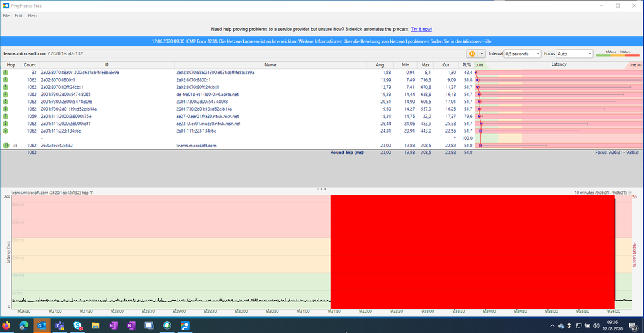Open the volume speaker tray icon
Viewport: 644px width, 333px height.
(596, 326)
